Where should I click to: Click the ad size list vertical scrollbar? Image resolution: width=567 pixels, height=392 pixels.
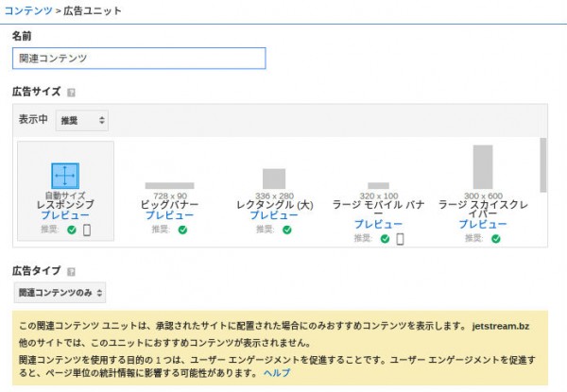(x=542, y=165)
